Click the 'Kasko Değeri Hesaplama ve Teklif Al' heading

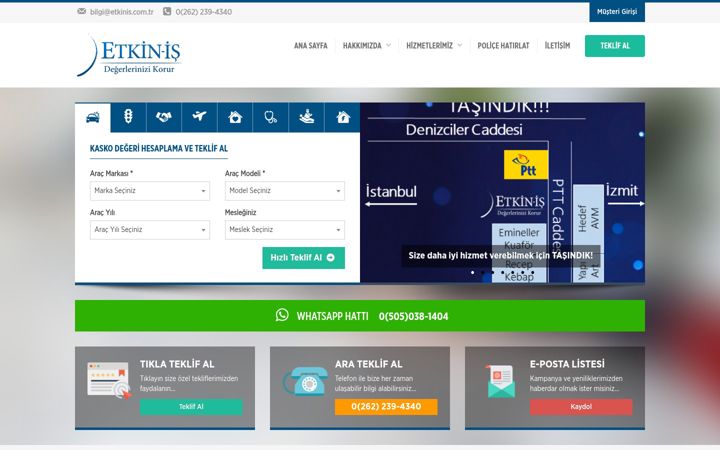click(159, 148)
